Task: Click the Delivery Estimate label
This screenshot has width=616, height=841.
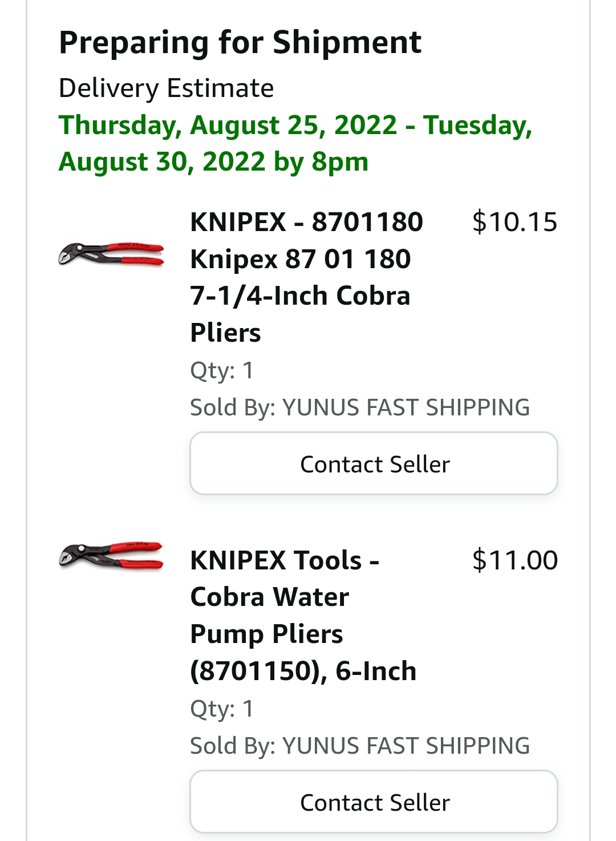Action: coord(167,88)
